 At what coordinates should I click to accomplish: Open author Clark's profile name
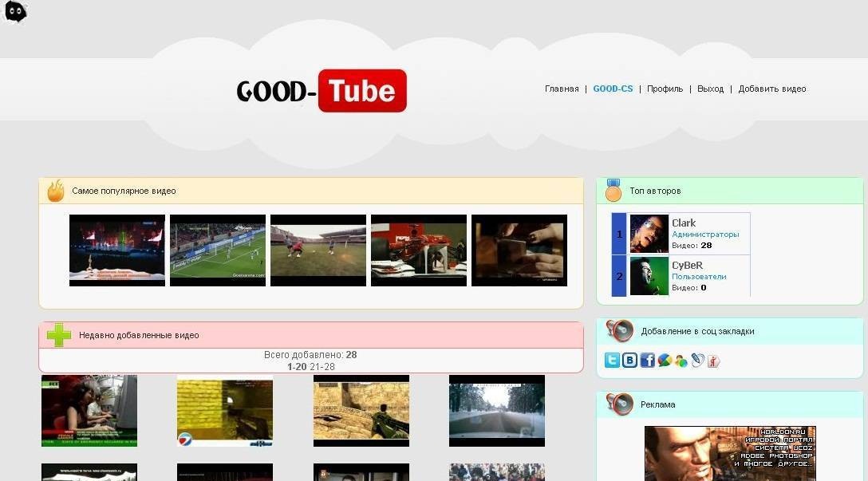point(683,223)
